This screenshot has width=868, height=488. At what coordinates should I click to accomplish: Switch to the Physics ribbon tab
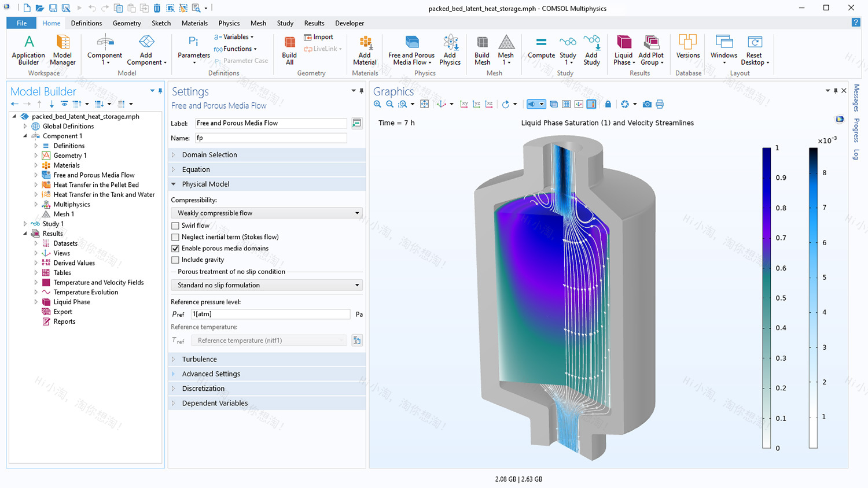point(229,23)
